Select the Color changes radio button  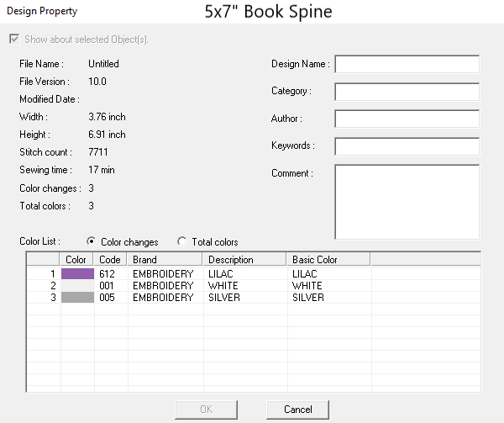coord(92,242)
